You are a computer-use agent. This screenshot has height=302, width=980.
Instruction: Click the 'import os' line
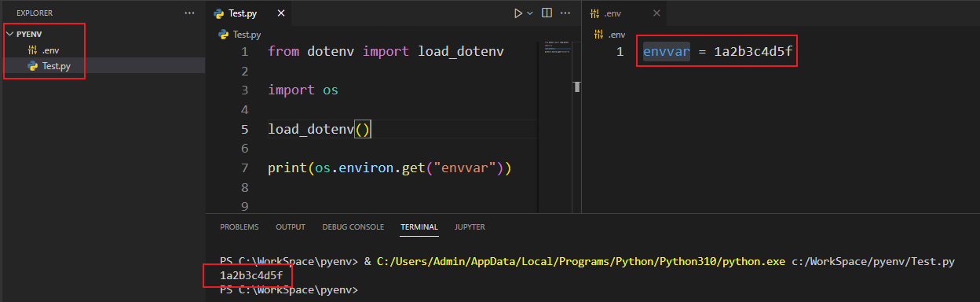coord(303,90)
